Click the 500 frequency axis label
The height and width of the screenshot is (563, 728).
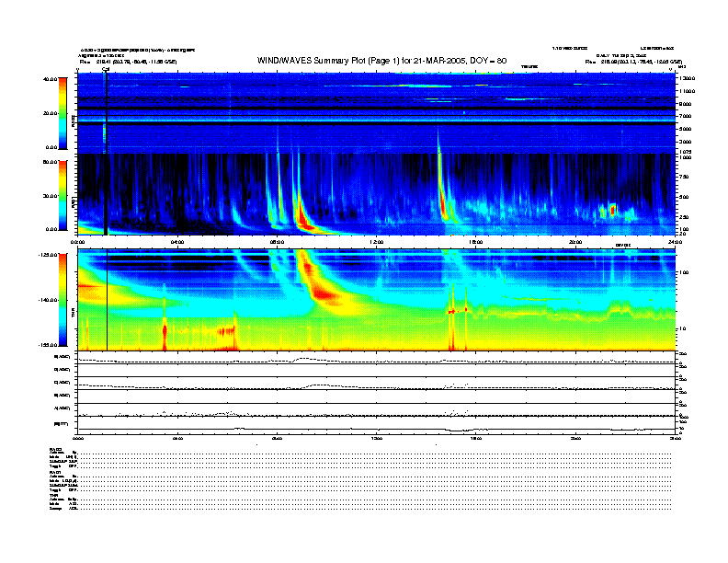click(x=684, y=197)
